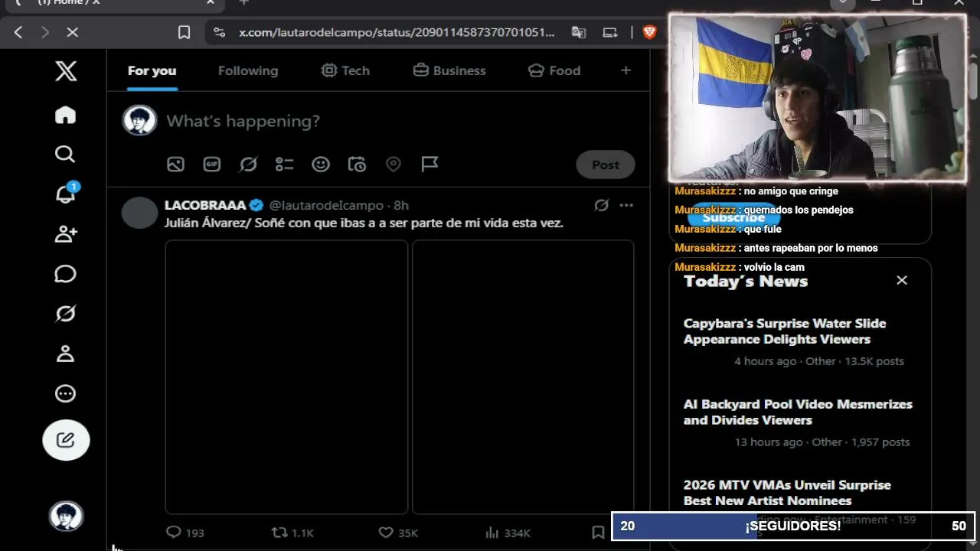This screenshot has width=980, height=551.
Task: Open the round compose post button in sidebar
Action: [66, 440]
